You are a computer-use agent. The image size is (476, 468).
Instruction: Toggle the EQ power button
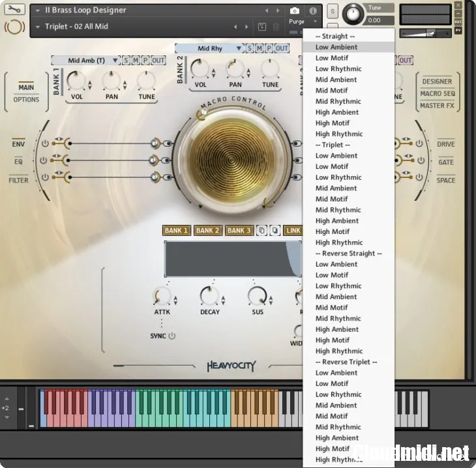click(44, 160)
